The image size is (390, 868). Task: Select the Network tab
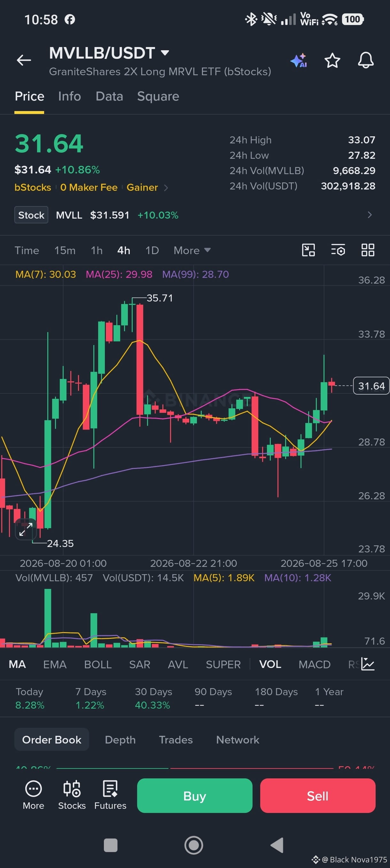pyautogui.click(x=238, y=739)
